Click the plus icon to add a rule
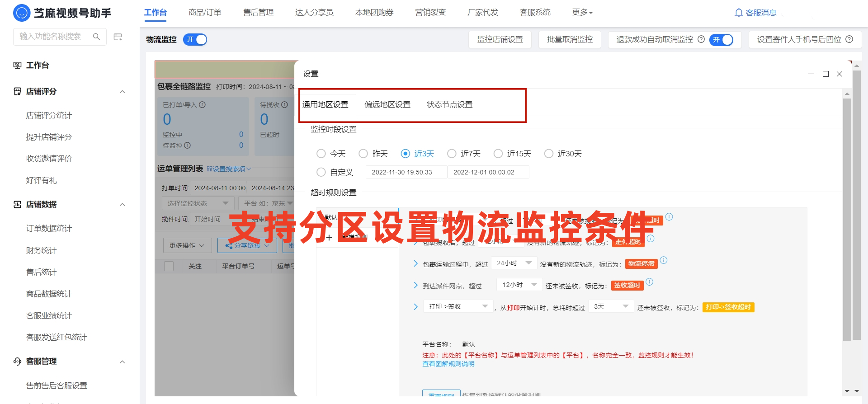The image size is (868, 404). [329, 238]
